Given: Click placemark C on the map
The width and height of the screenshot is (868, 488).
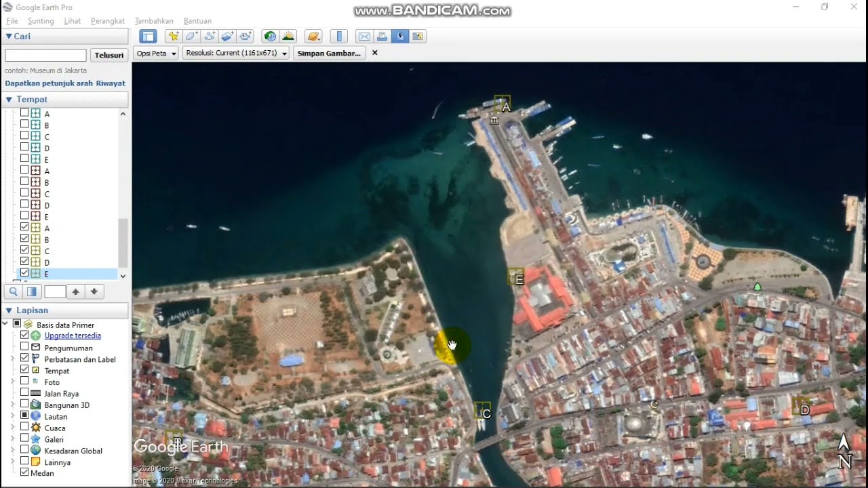Looking at the screenshot, I should click(x=482, y=411).
